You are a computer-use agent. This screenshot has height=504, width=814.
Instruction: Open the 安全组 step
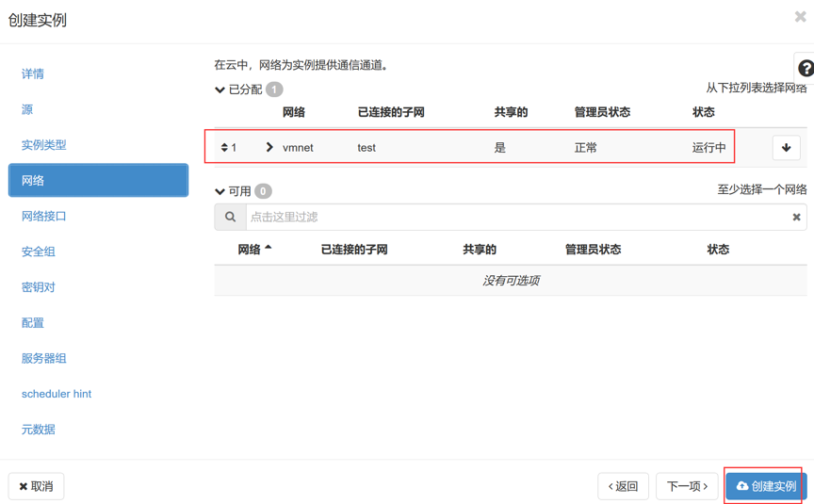tap(38, 252)
